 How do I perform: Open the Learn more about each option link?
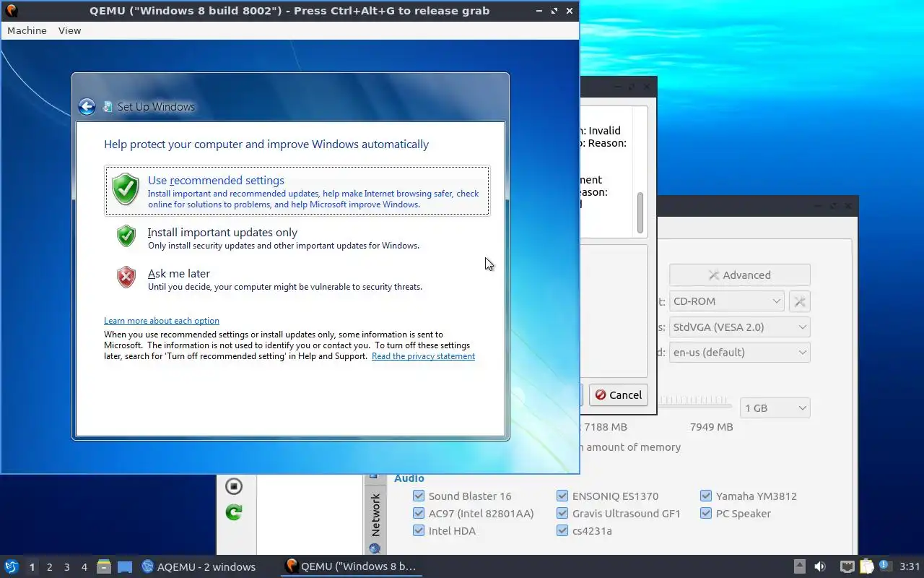click(162, 321)
